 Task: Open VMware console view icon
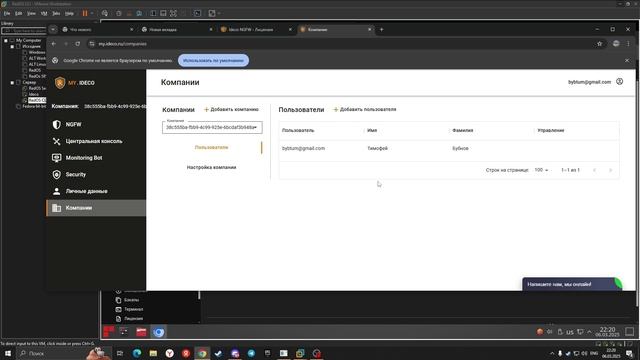198,13
